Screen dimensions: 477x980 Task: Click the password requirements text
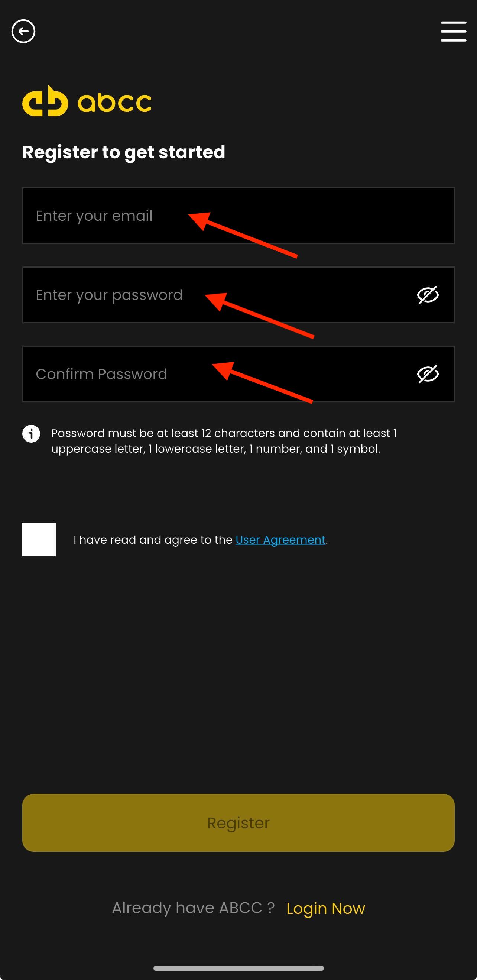224,441
